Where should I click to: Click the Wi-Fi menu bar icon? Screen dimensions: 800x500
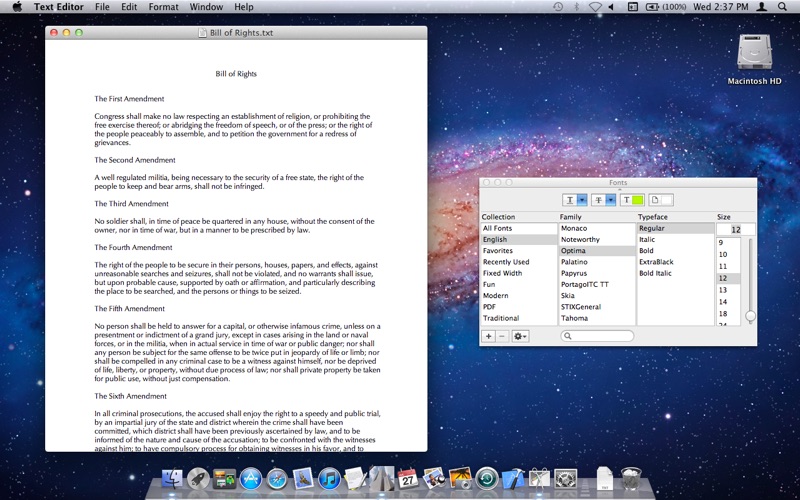pos(595,7)
